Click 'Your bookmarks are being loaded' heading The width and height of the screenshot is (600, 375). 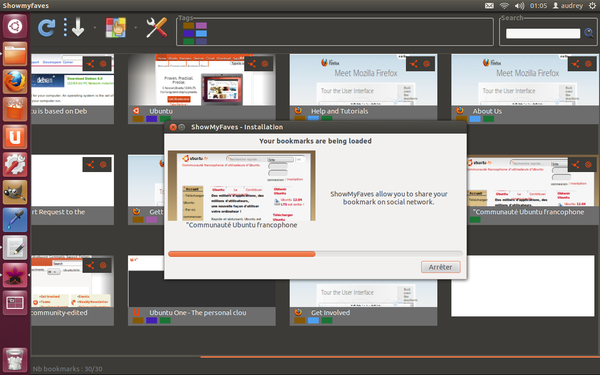[x=315, y=141]
